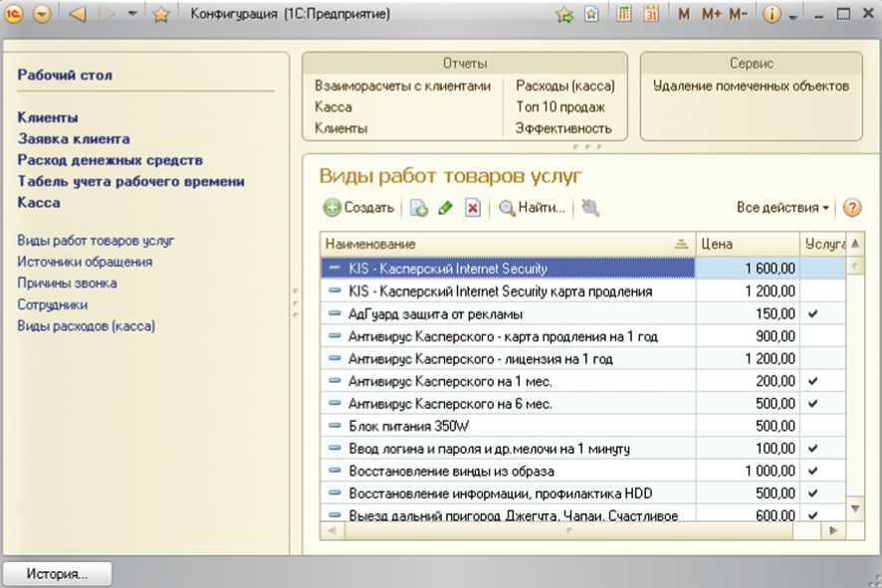The height and width of the screenshot is (588, 882).
Task: Toggle Услуга checkmark for Восстановление винды из образа
Action: point(813,471)
